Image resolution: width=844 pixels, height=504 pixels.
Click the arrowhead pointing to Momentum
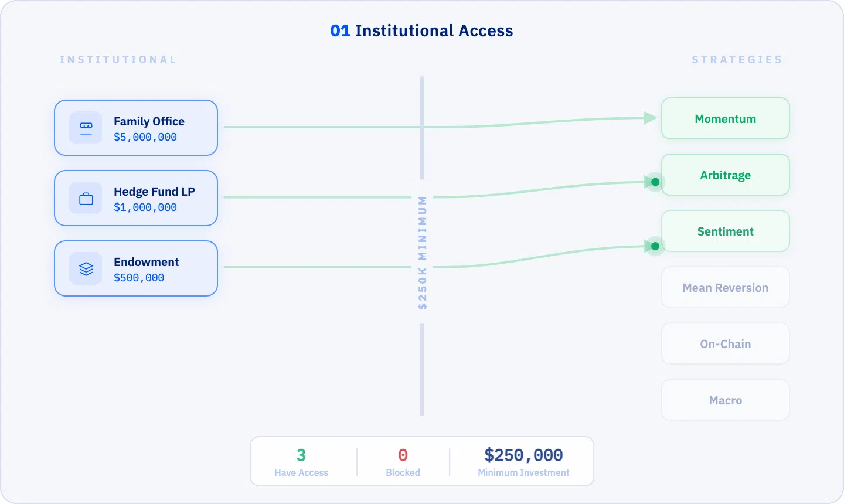coord(650,118)
